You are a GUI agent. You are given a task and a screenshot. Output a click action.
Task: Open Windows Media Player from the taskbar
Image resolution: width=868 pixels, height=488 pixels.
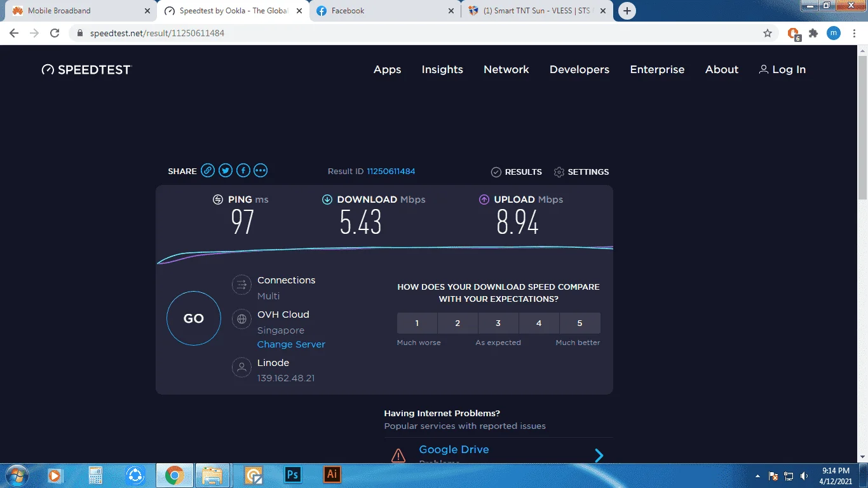point(55,475)
